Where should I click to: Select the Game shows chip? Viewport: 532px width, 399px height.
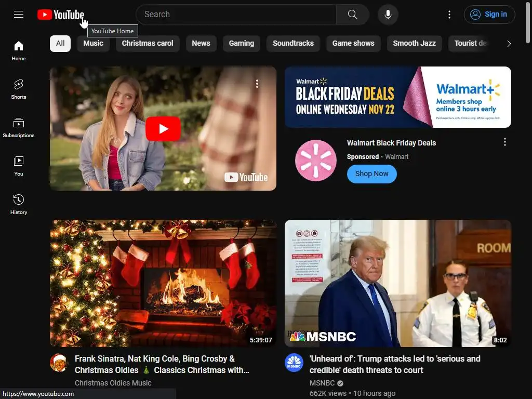[353, 44]
